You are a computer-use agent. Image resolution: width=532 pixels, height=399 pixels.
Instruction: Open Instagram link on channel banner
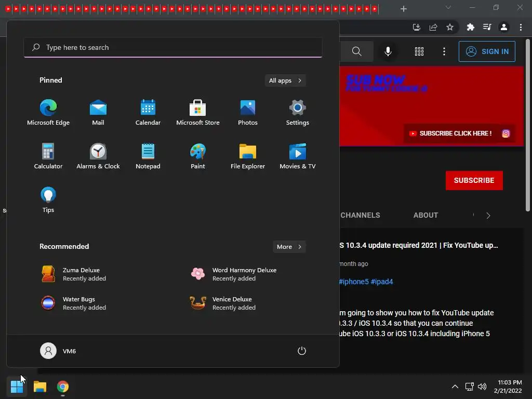[506, 134]
